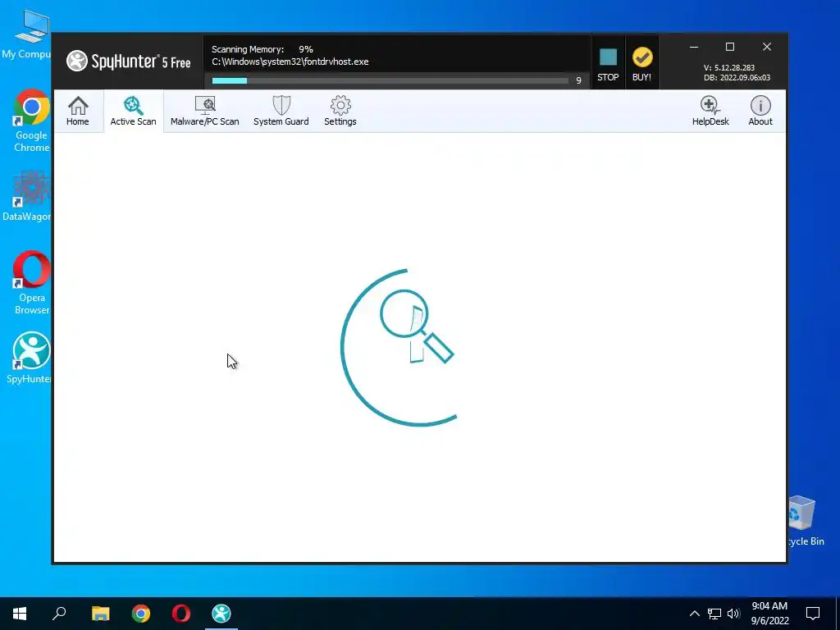Stop the running scan with STOP

tap(608, 63)
